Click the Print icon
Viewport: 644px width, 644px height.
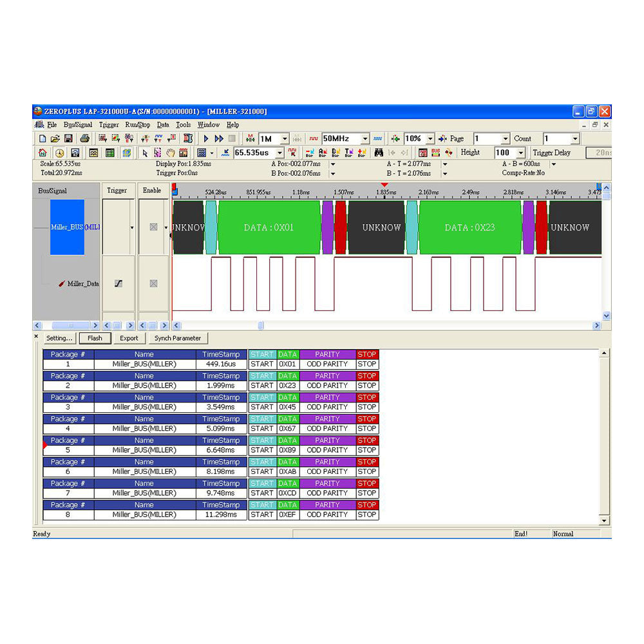coord(84,139)
